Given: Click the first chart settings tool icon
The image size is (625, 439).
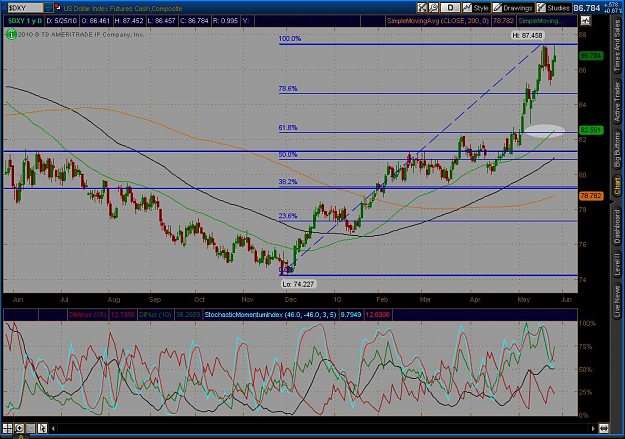Looking at the screenshot, I should (422, 8).
